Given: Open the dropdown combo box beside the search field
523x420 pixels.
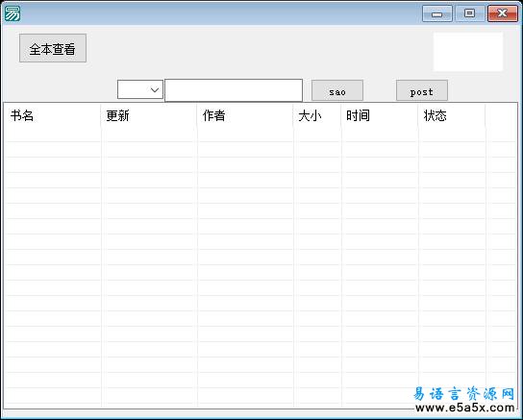Looking at the screenshot, I should 140,89.
